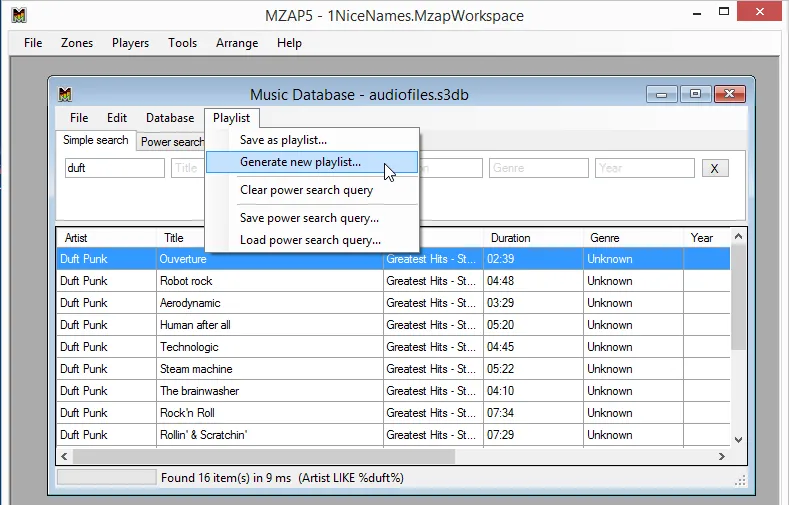This screenshot has height=505, width=789.
Task: Select the Rock'n Roll track
Action: point(393,413)
